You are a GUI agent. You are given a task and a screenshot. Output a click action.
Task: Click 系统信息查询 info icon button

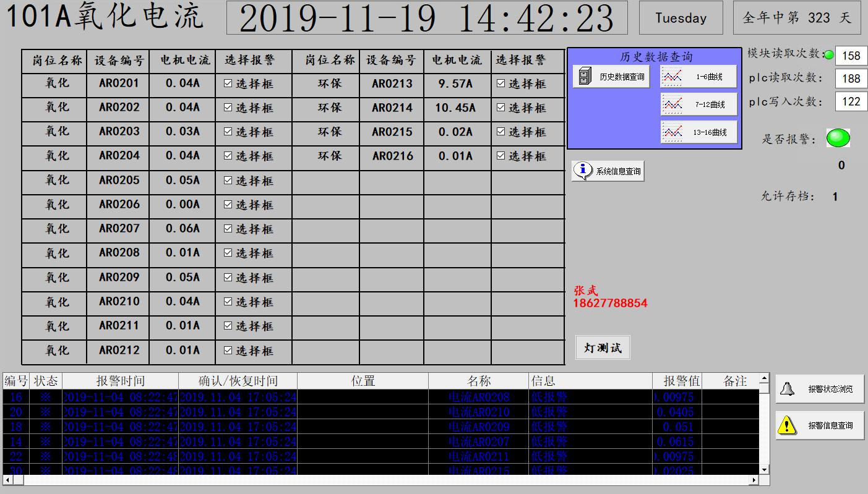(x=608, y=171)
